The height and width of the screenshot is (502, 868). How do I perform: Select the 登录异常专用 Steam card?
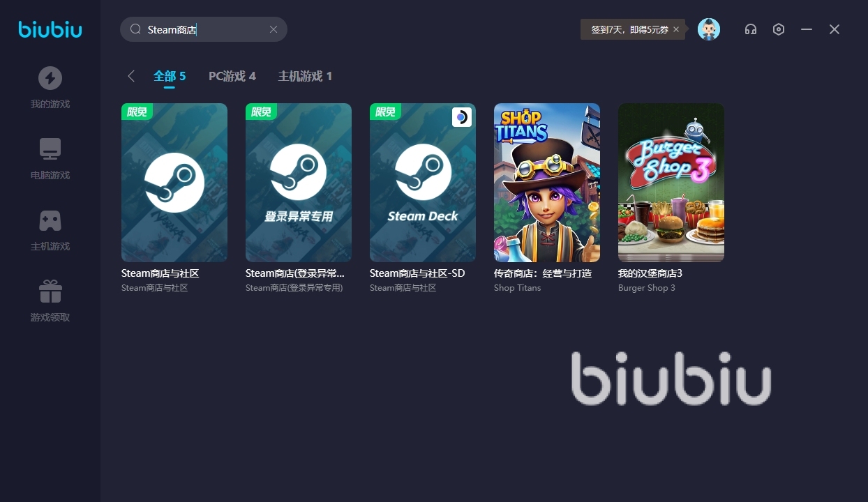pos(299,183)
